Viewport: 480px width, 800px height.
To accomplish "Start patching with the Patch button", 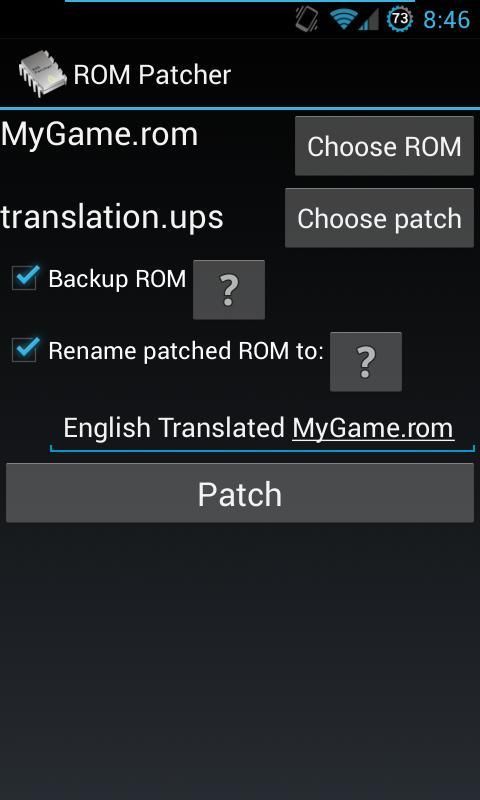I will (240, 493).
